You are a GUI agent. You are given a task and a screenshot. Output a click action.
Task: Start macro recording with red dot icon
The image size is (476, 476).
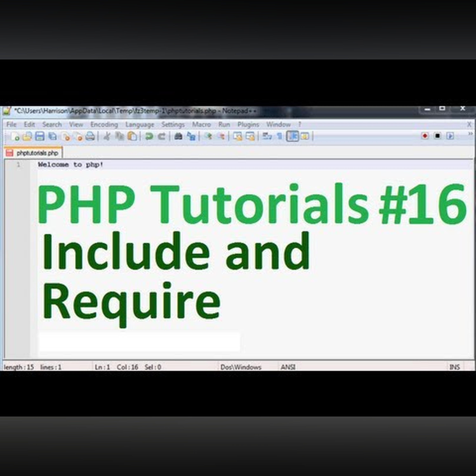(x=425, y=136)
